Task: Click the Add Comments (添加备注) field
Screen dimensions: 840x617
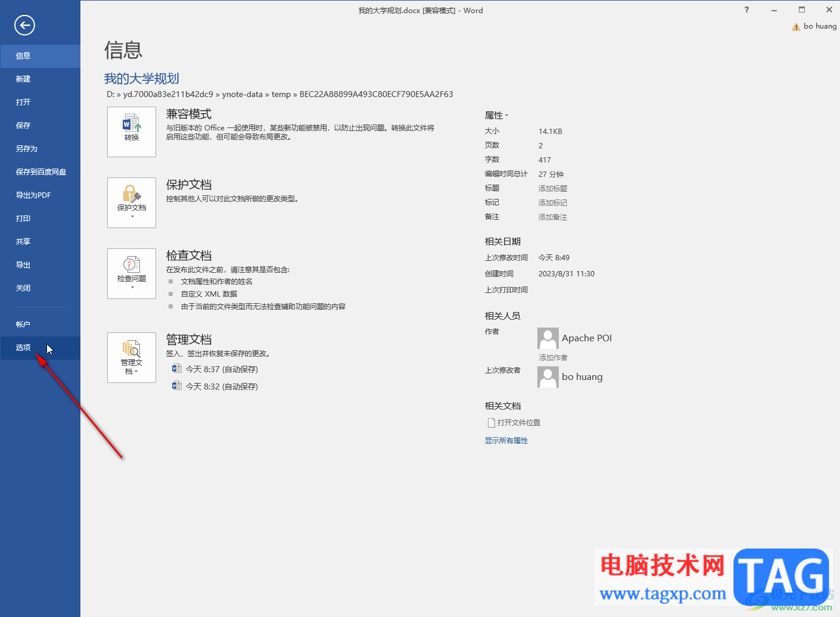Action: click(x=553, y=217)
